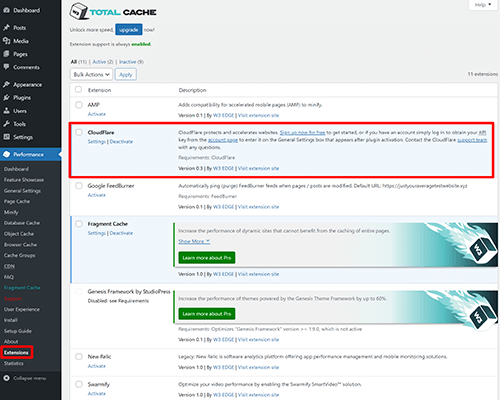Image resolution: width=500 pixels, height=400 pixels.
Task: Click the W3 cube graphic in Genesis Framework banner
Action: [483, 316]
